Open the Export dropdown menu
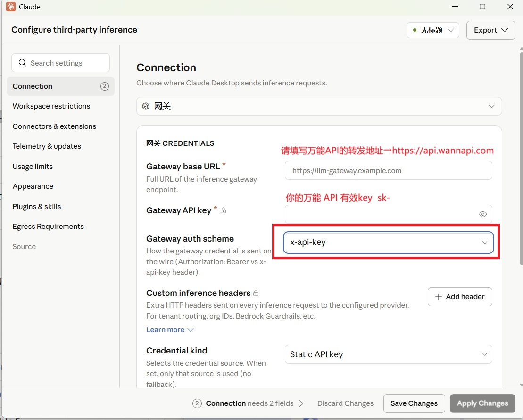The height and width of the screenshot is (420, 523). [x=490, y=30]
